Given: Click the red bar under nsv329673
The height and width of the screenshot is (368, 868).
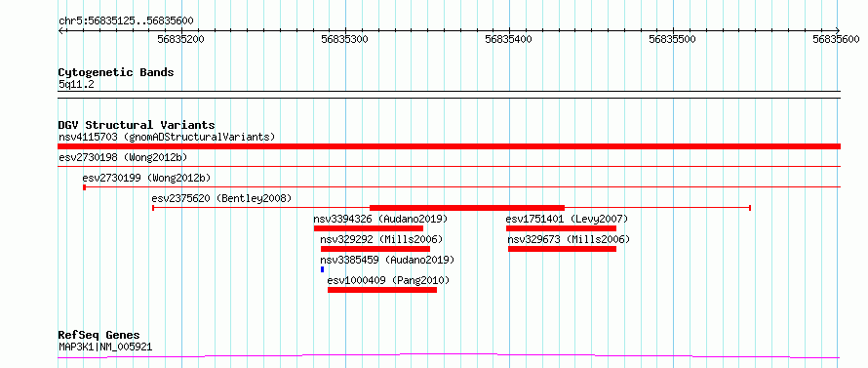Looking at the screenshot, I should coord(562,249).
